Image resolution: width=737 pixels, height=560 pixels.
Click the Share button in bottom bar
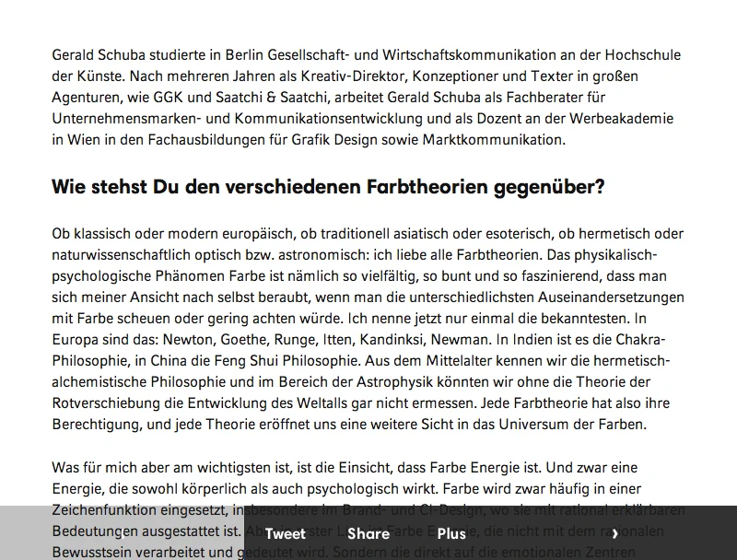coord(368,533)
